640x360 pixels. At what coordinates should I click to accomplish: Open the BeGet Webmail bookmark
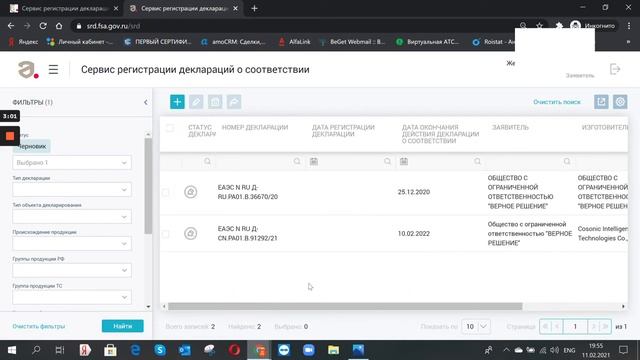[x=352, y=42]
